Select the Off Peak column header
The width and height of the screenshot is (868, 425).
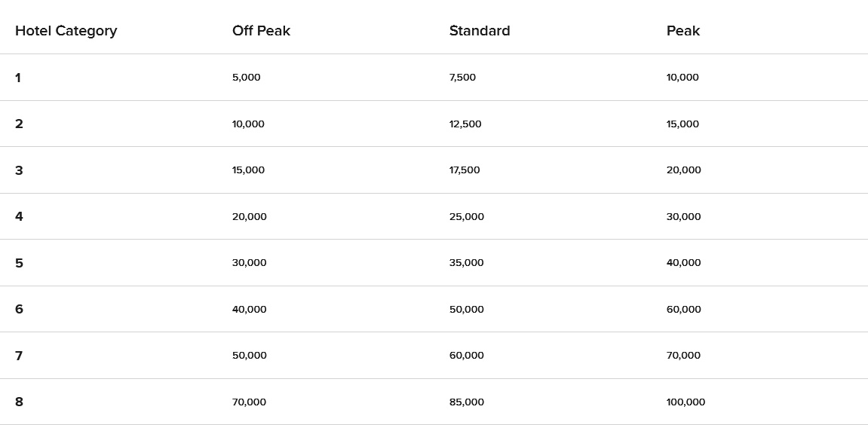pos(261,30)
